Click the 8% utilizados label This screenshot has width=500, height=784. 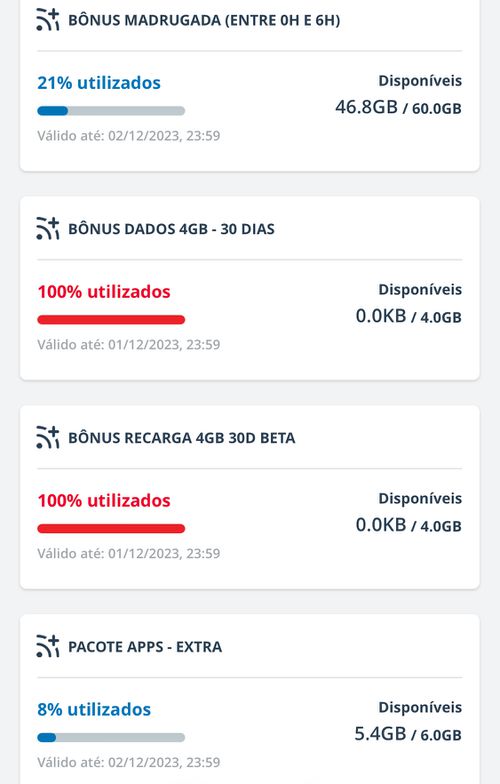(94, 710)
